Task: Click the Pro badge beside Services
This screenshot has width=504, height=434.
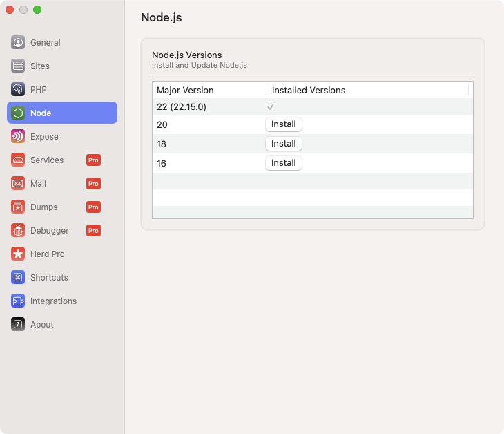Action: pyautogui.click(x=93, y=160)
